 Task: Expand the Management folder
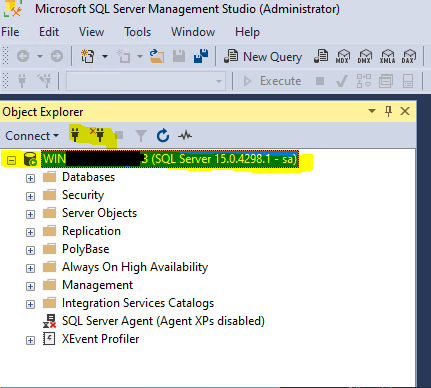30,286
